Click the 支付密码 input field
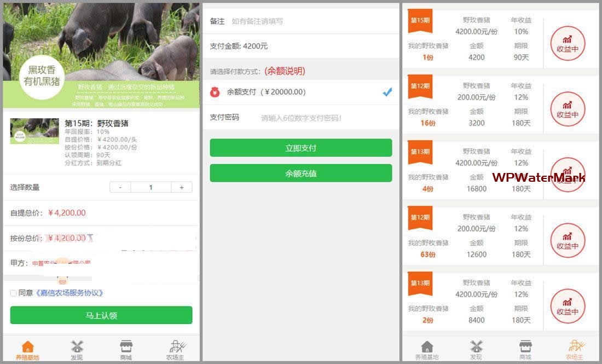This screenshot has height=364, width=602. [x=323, y=118]
